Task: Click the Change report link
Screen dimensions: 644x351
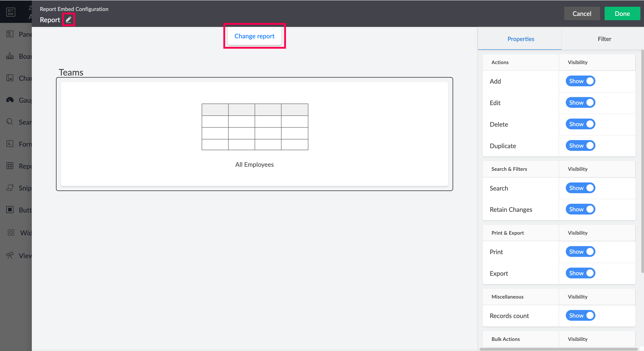Action: pos(254,36)
